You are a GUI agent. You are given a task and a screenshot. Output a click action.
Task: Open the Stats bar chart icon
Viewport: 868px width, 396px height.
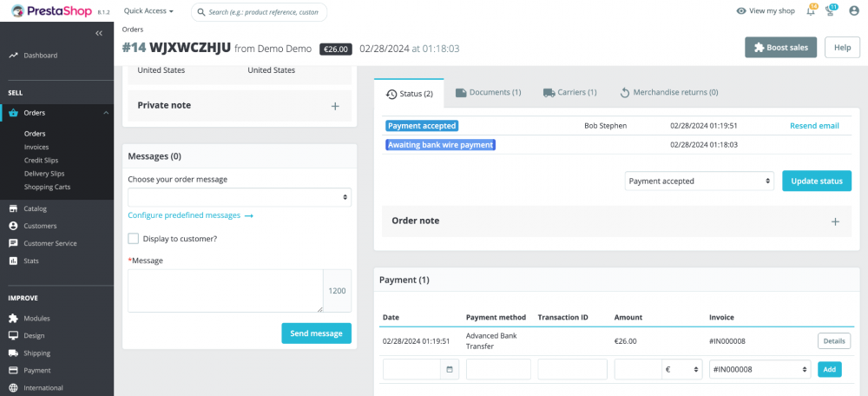point(13,261)
